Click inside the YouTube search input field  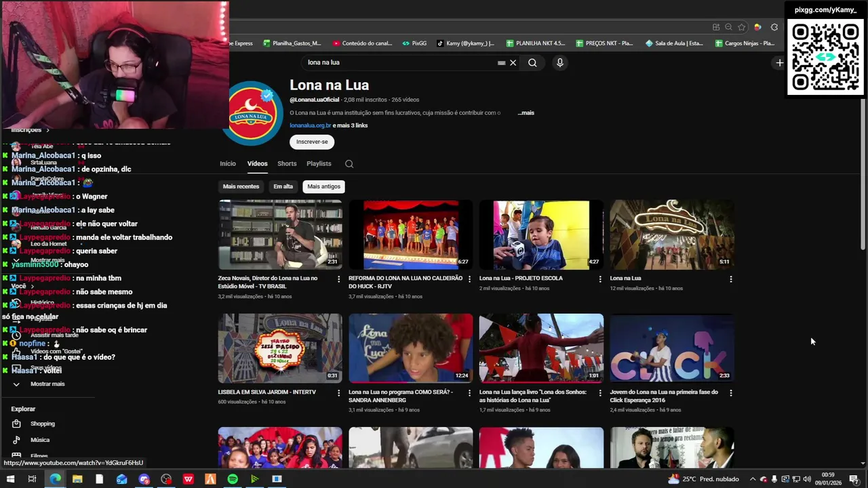pos(400,62)
